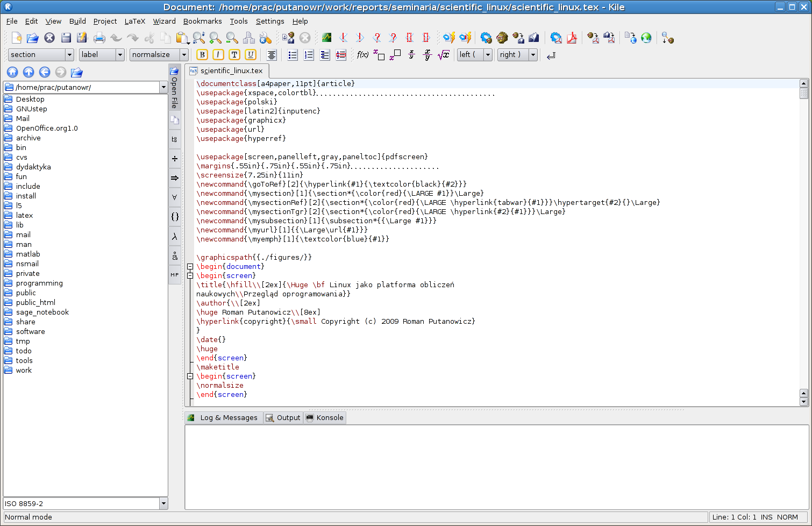Apply typewriter text with the T button
The image size is (812, 526).
pos(234,54)
